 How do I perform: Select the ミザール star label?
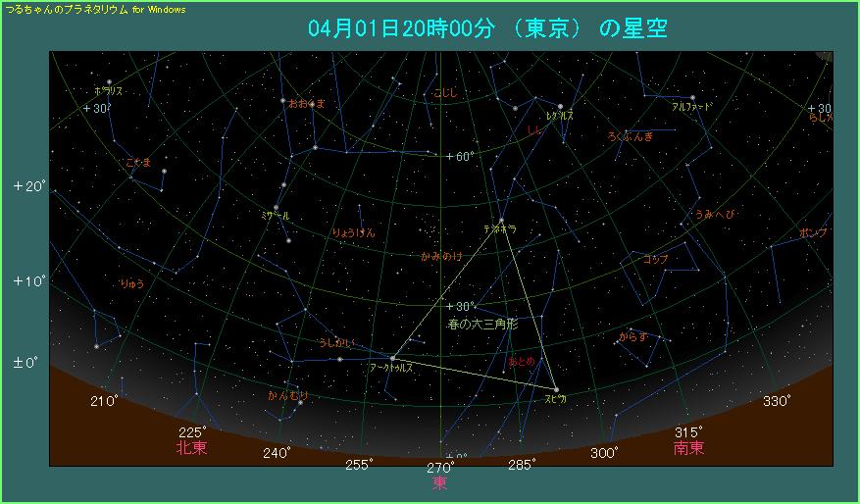tap(276, 216)
